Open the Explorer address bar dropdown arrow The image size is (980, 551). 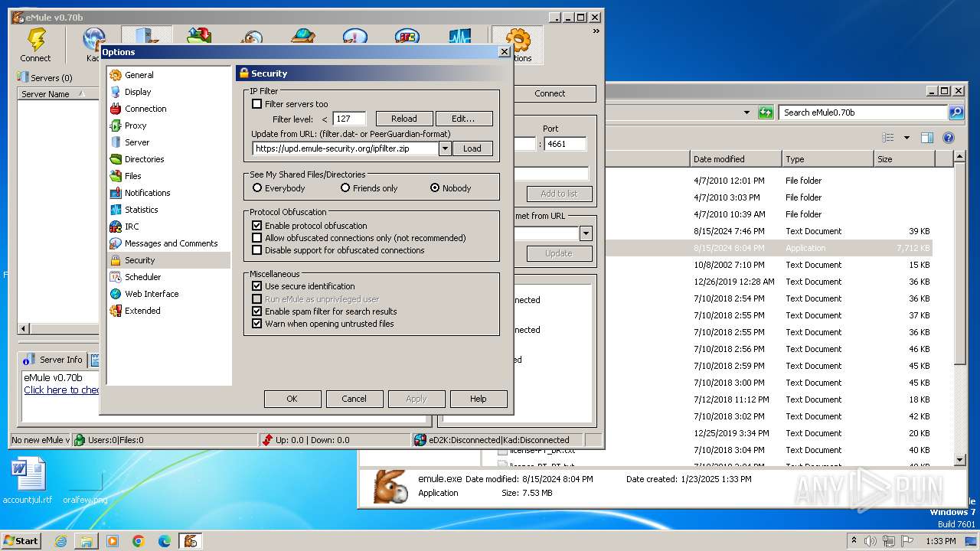coord(747,112)
